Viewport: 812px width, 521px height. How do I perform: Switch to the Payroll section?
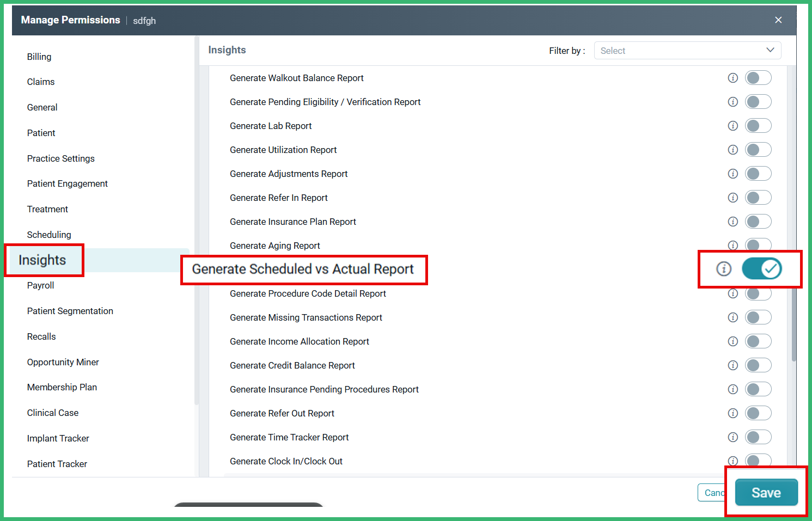(40, 285)
